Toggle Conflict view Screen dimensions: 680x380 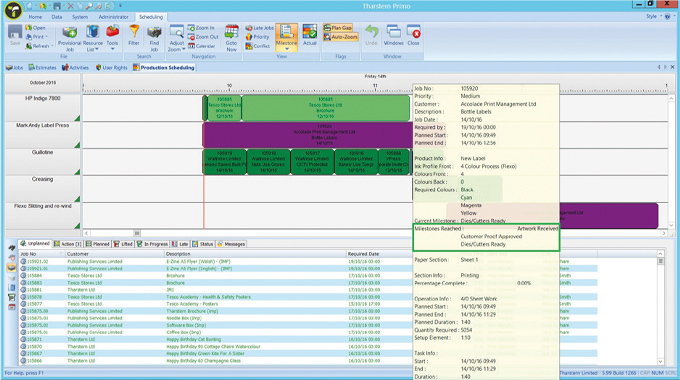point(258,46)
